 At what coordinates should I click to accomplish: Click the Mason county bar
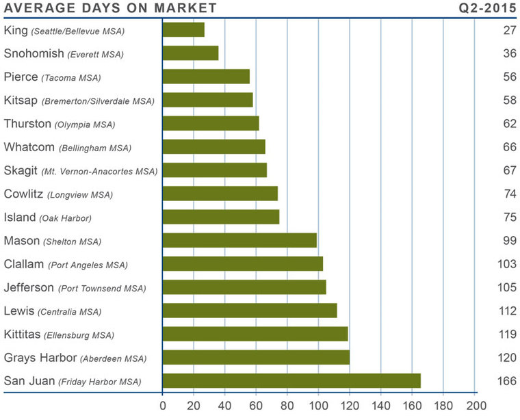tap(239, 240)
